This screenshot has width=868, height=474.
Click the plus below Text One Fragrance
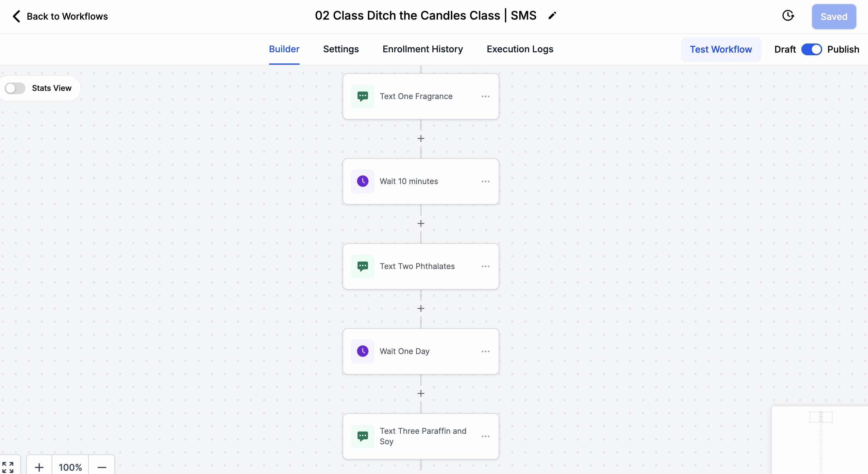(x=421, y=139)
